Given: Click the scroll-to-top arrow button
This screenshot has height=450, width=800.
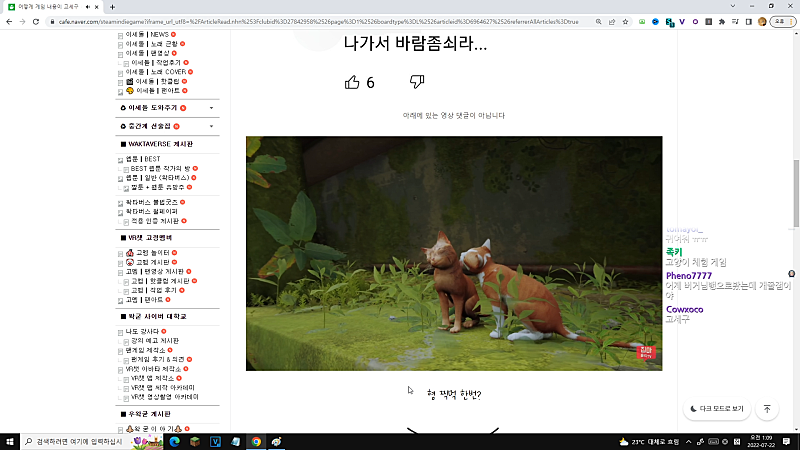Looking at the screenshot, I should coord(767,409).
